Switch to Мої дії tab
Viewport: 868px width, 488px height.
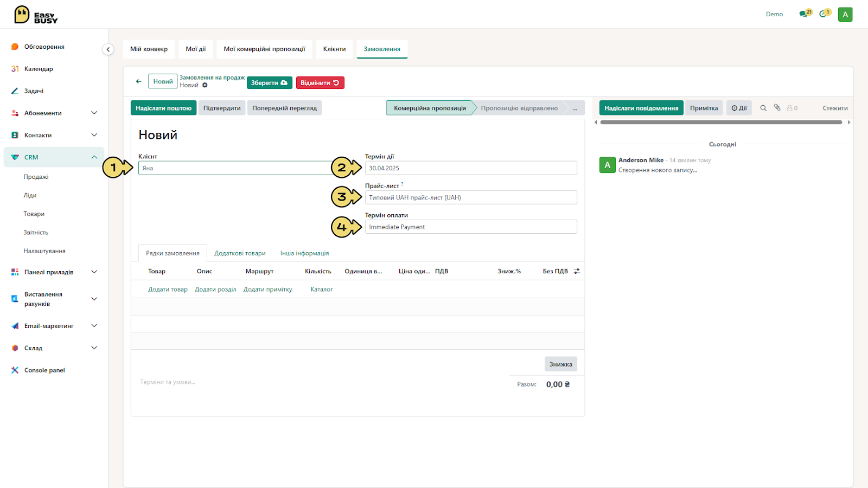[x=196, y=49]
